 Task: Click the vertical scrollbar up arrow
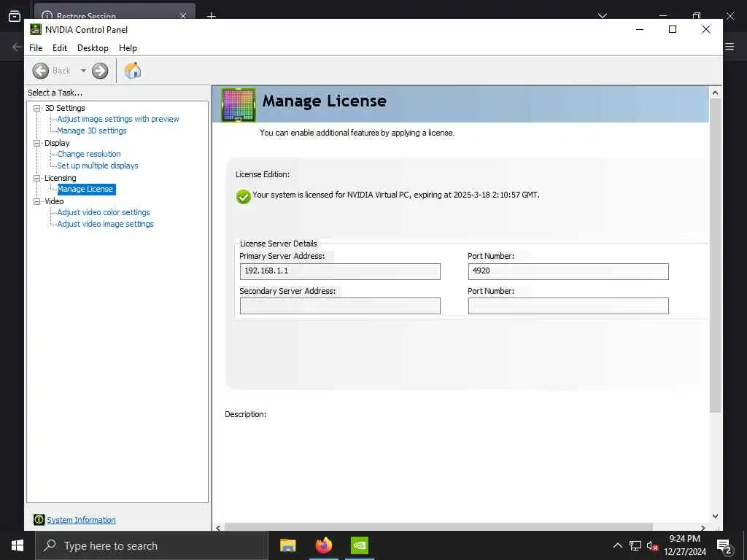715,93
